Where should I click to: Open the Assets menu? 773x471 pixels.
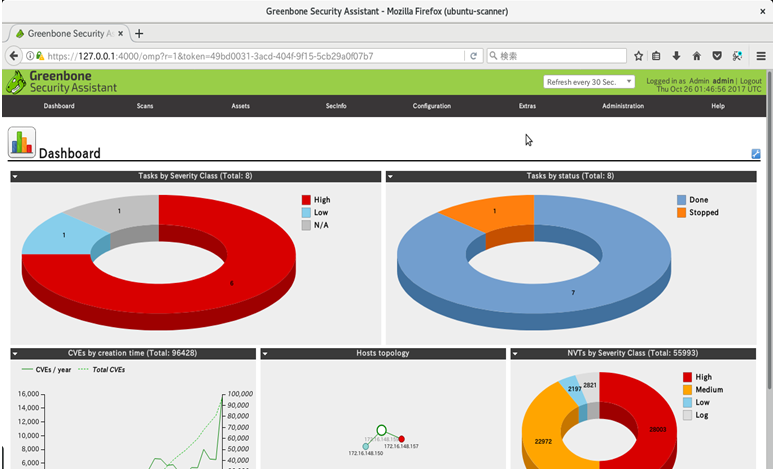(241, 106)
